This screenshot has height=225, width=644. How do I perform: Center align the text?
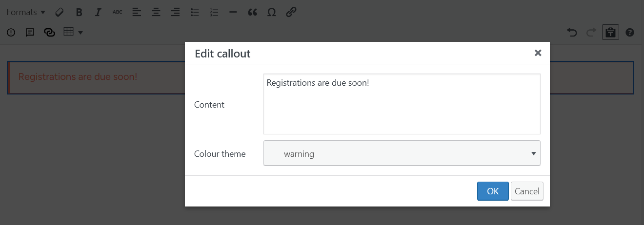point(156,13)
